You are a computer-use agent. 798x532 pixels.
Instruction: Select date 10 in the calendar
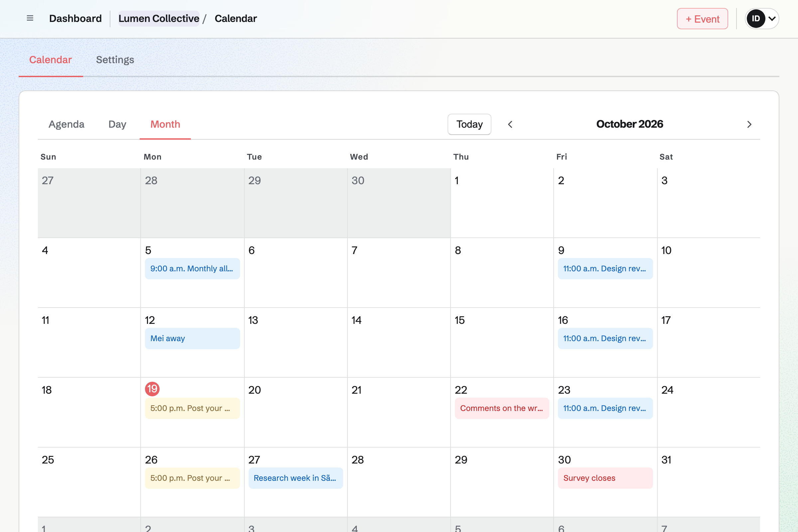tap(666, 250)
